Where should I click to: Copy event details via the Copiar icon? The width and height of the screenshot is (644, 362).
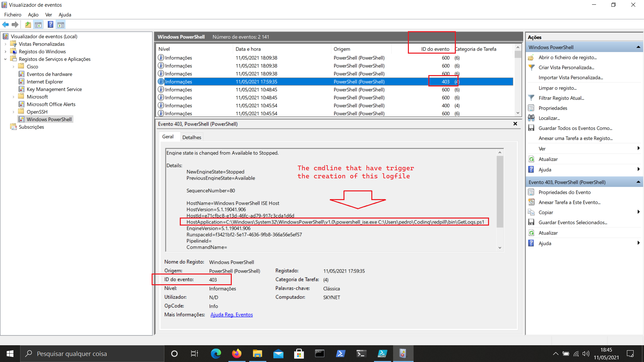point(531,212)
